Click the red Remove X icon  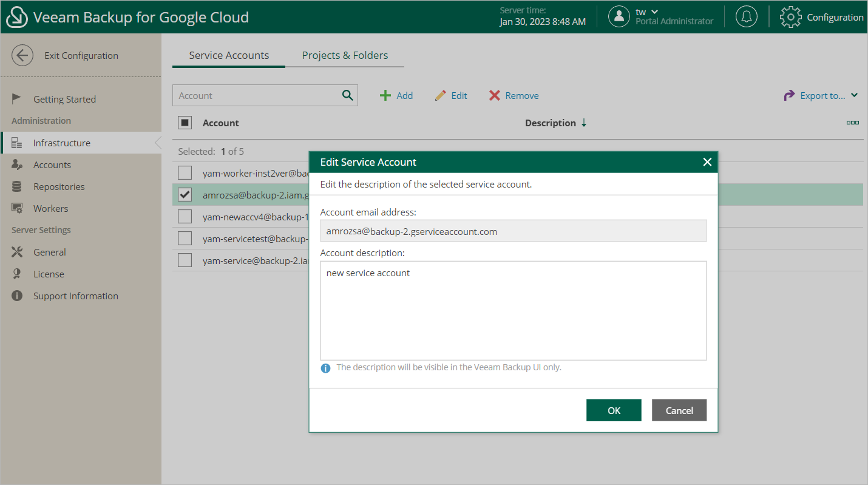(495, 96)
